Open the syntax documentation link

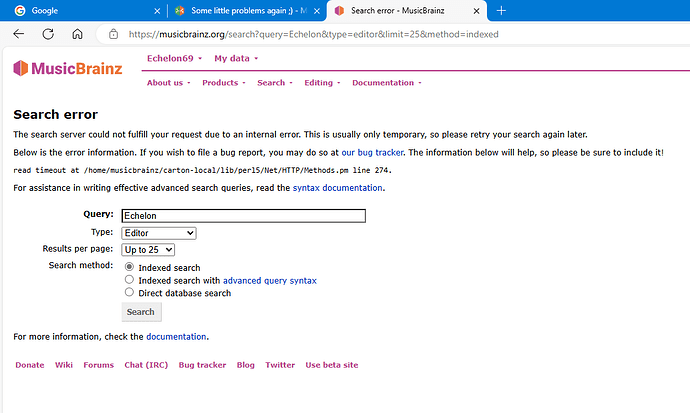click(x=338, y=188)
